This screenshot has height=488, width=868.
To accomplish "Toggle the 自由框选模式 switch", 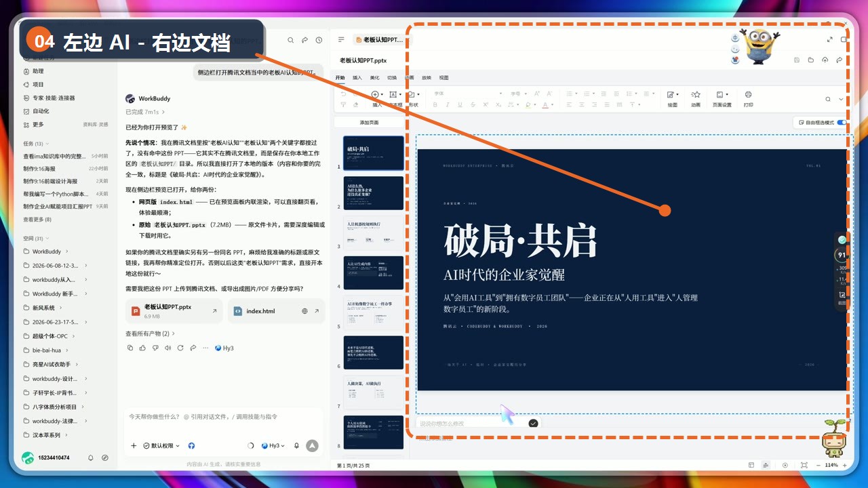I will (x=842, y=123).
